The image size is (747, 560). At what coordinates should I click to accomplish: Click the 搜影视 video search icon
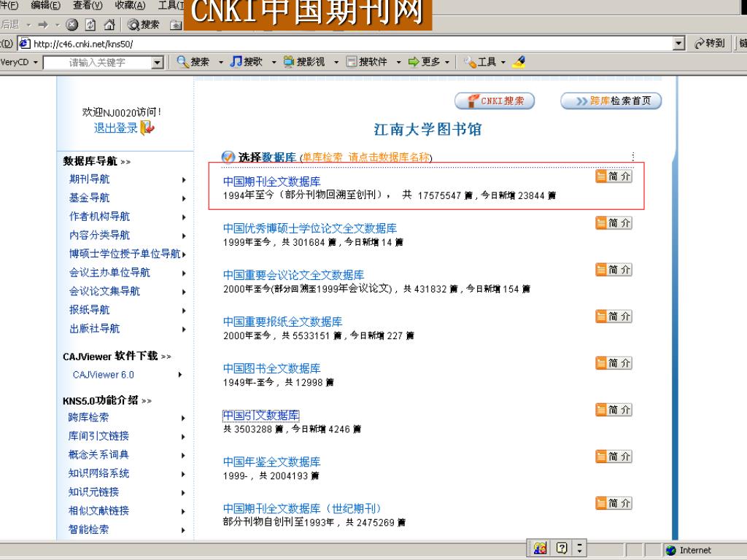(x=289, y=61)
